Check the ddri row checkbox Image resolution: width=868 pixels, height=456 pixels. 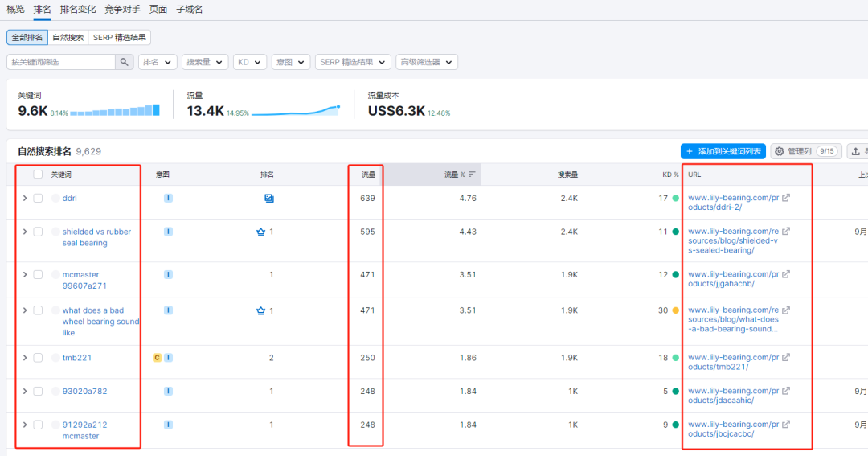click(38, 199)
